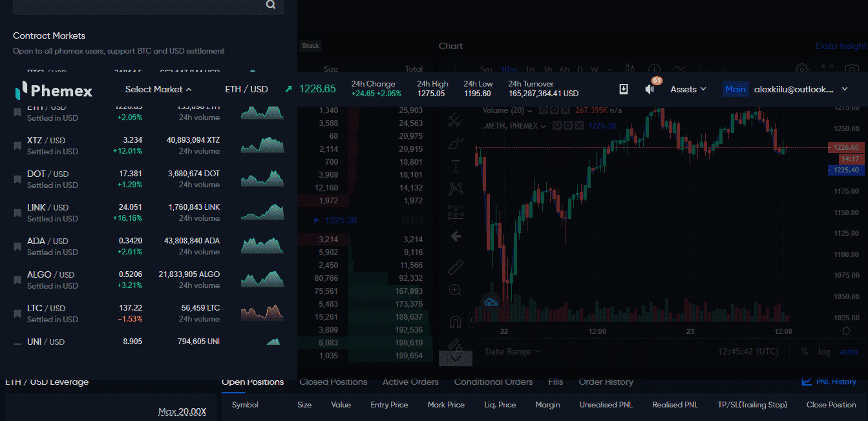The image size is (868, 421).
Task: Toggle the magnet mode tool
Action: [x=456, y=322]
